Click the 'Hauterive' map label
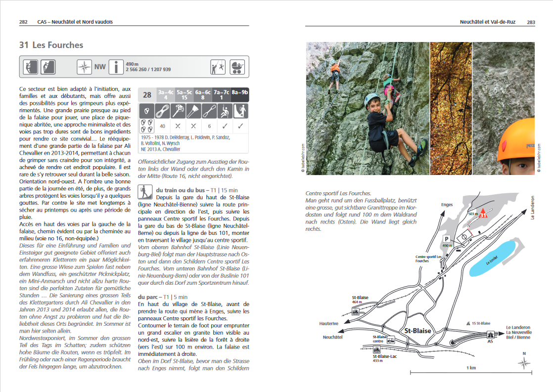 pyautogui.click(x=329, y=324)
